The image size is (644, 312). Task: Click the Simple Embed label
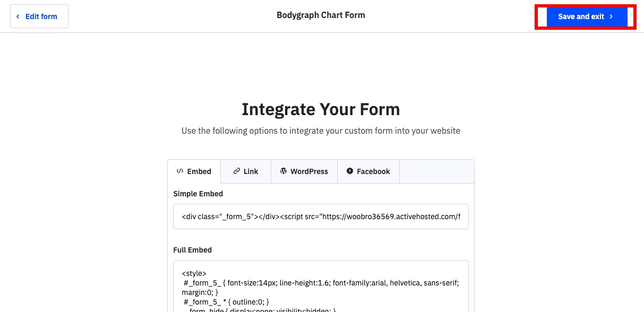click(x=198, y=194)
